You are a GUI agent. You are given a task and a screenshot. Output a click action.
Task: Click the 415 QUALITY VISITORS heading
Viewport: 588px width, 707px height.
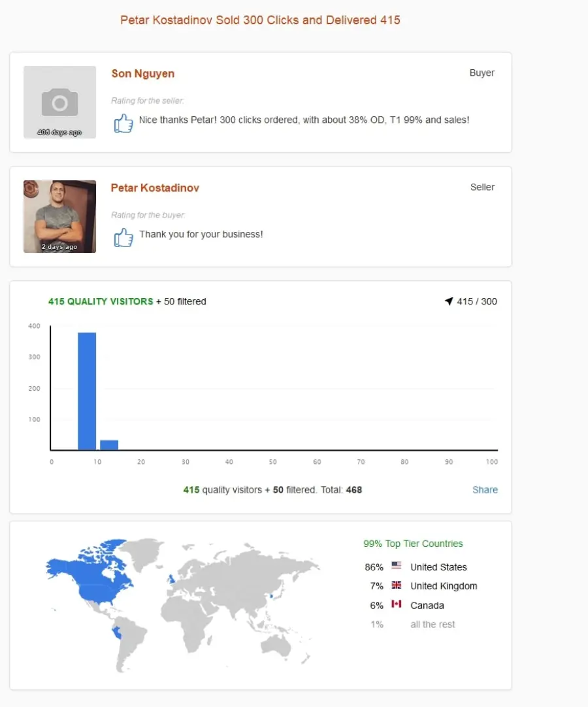click(x=101, y=301)
